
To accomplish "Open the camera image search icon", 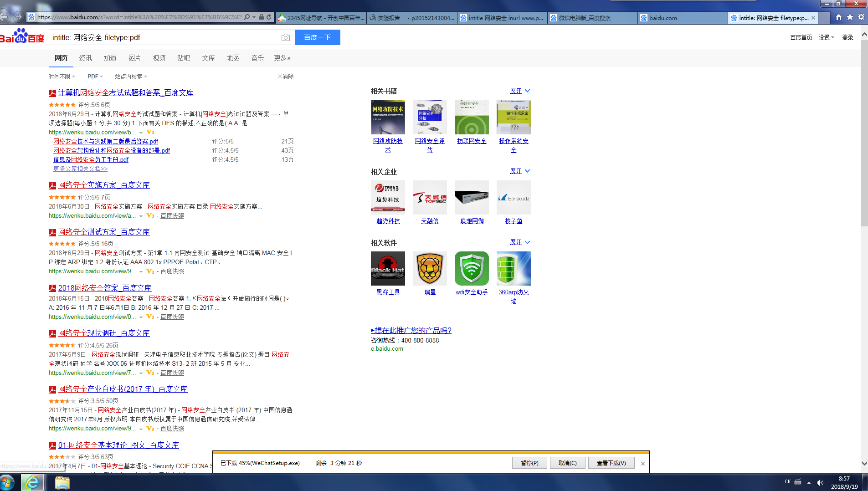I will (286, 37).
